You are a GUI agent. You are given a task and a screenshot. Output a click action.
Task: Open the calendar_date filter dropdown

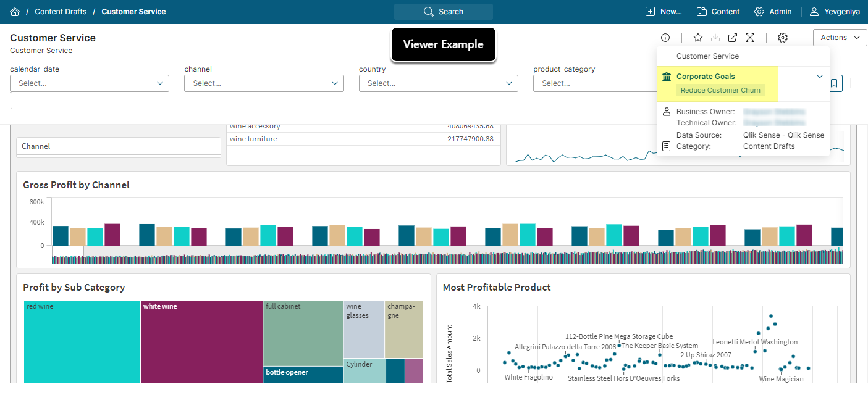click(x=90, y=83)
